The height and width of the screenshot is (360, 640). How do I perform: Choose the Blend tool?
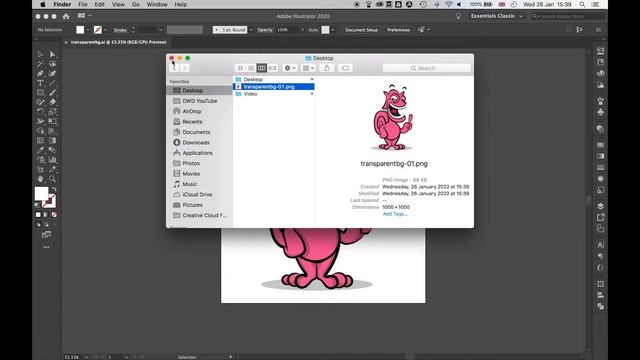(x=52, y=150)
